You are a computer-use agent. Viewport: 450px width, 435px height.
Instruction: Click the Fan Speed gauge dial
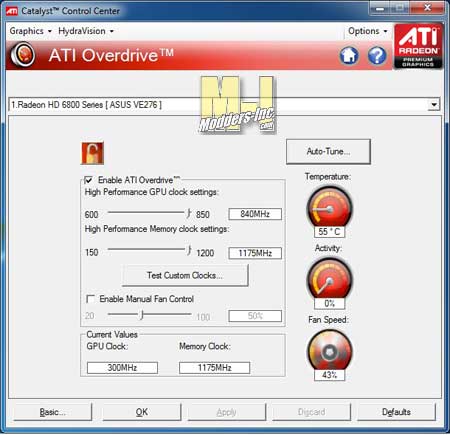(329, 350)
